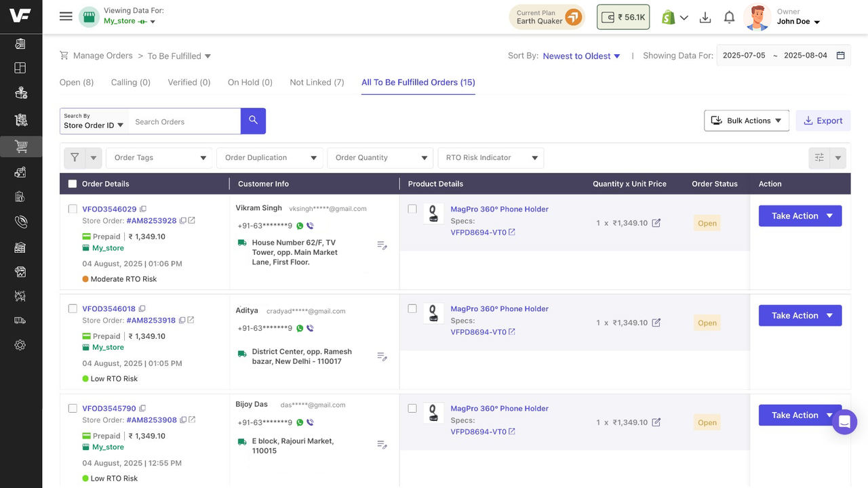
Task: Click the blue search magnifier button
Action: 253,121
